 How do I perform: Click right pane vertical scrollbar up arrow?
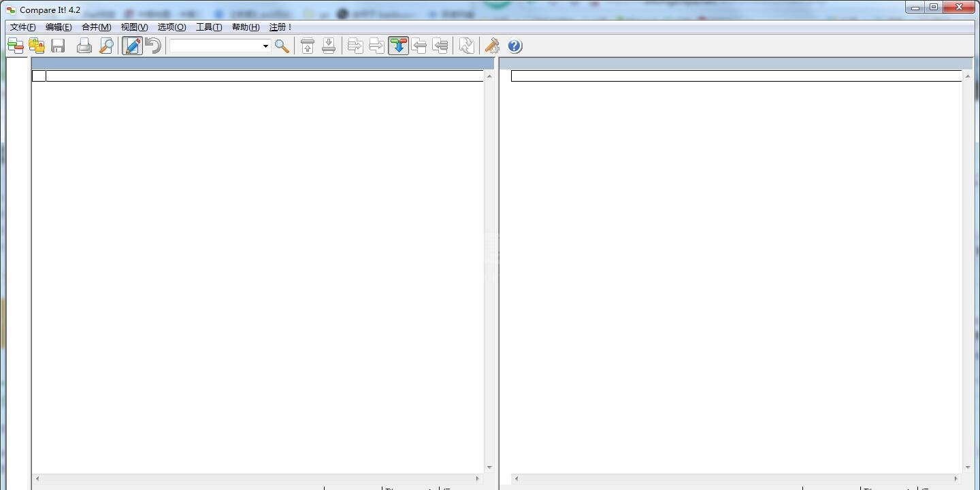click(x=968, y=76)
